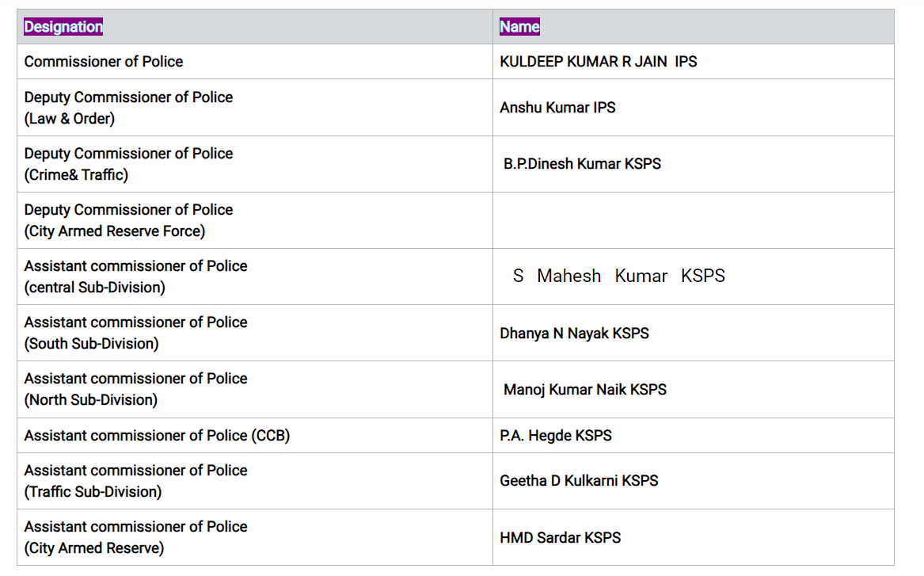Click the Designation column header
The image size is (924, 576).
point(63,27)
